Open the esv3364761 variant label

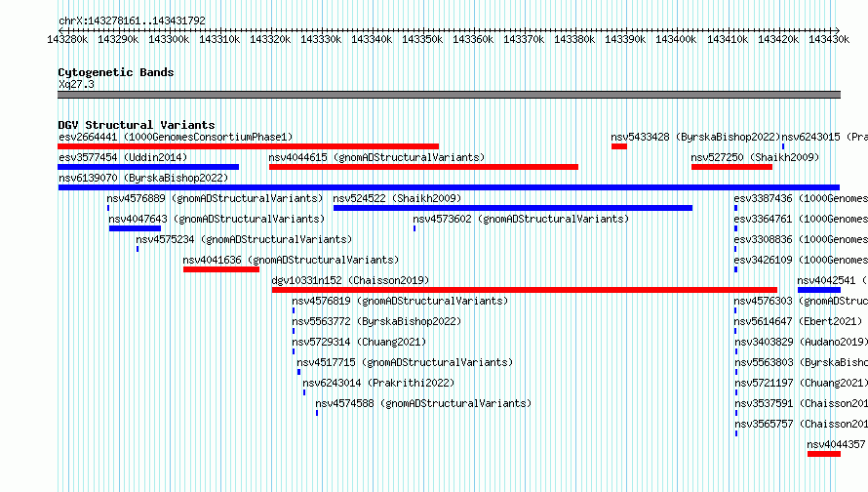[801, 219]
